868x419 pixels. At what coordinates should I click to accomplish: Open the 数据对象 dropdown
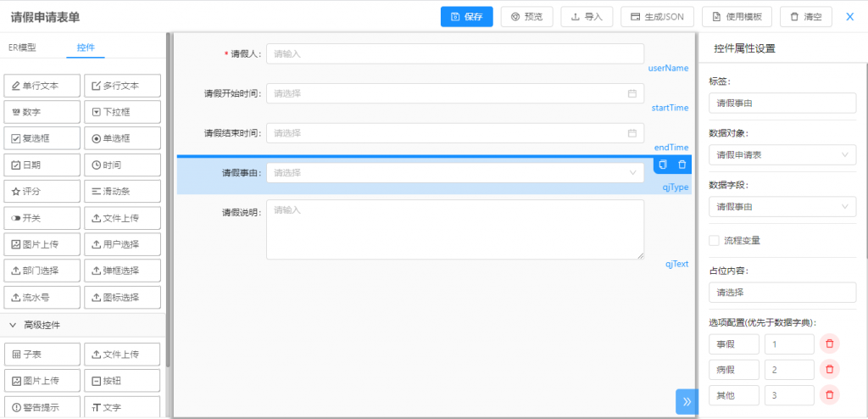point(782,155)
